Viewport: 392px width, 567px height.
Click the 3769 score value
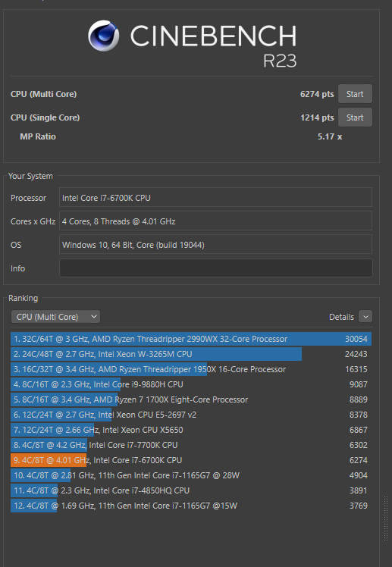click(x=358, y=506)
